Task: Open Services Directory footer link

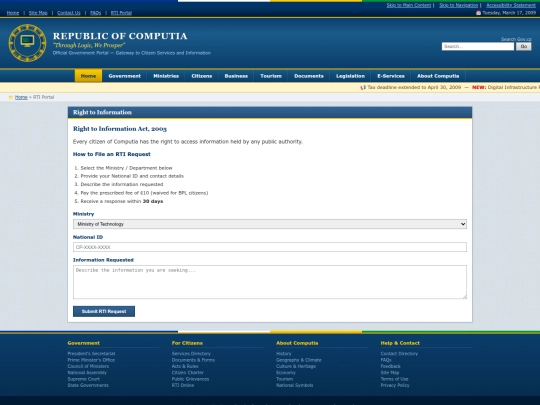Action: (191, 354)
